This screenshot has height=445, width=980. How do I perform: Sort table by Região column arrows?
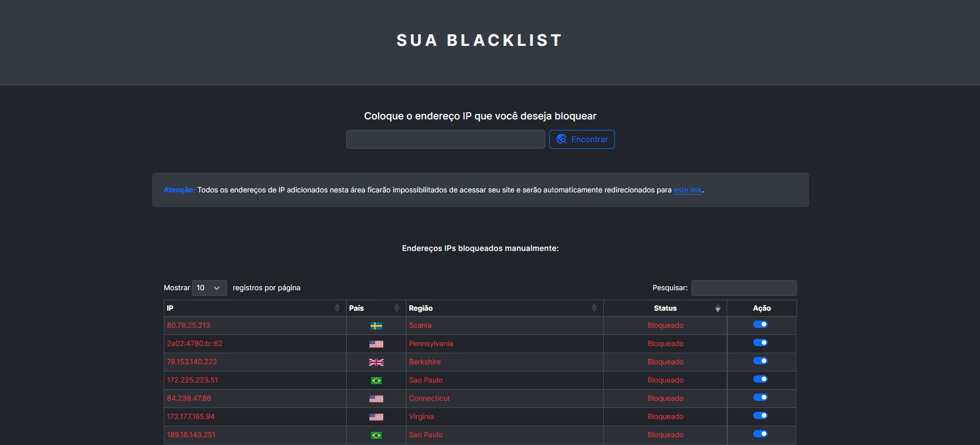click(594, 308)
